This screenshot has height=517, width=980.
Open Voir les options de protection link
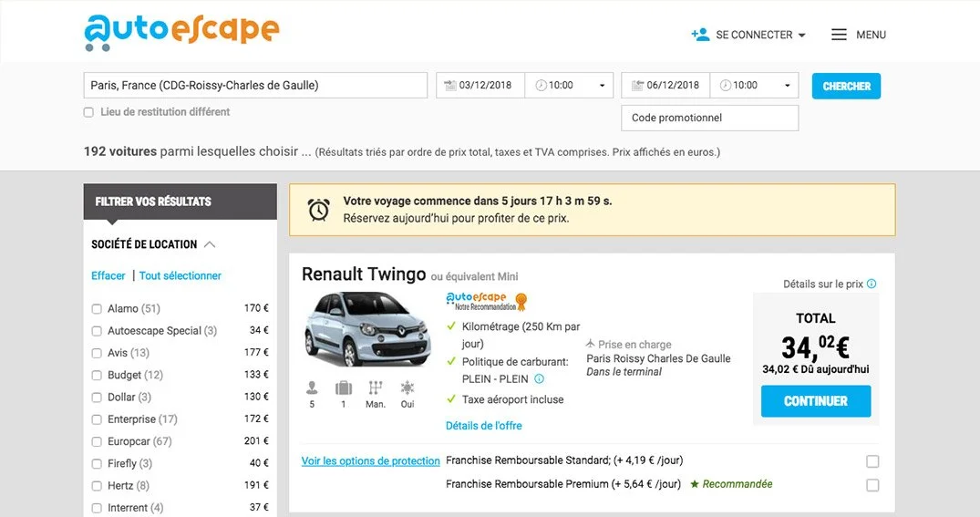coord(371,460)
